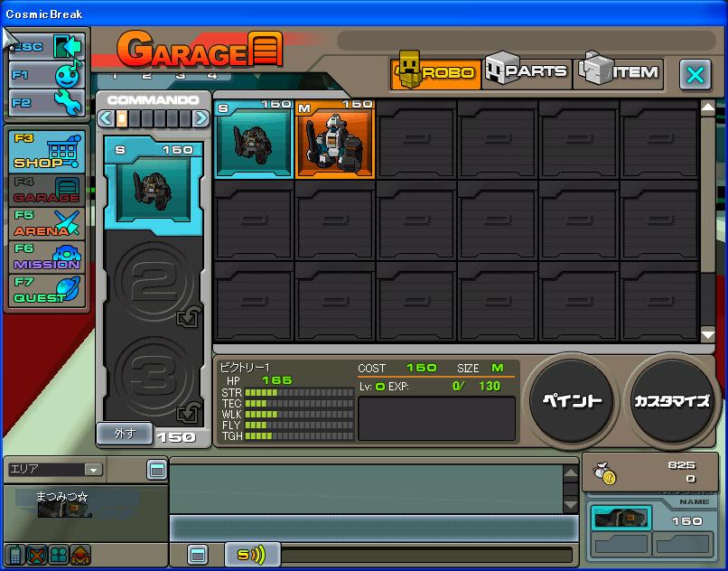Click the window icon beside エリア dropdown
The height and width of the screenshot is (571, 728).
pyautogui.click(x=157, y=470)
